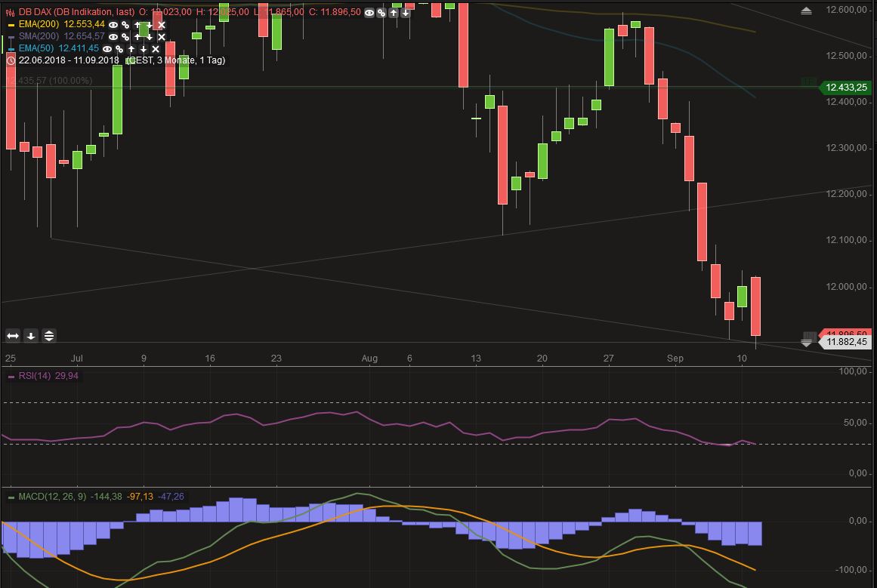Click the down-arrow icon in bottom-left toolbar
Viewport: 877px width, 588px height.
pyautogui.click(x=29, y=335)
